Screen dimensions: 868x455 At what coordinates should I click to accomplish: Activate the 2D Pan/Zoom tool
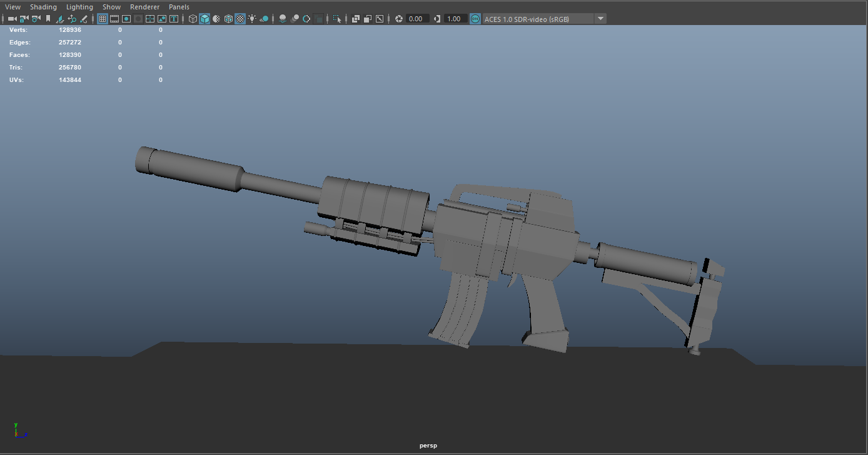[x=71, y=19]
